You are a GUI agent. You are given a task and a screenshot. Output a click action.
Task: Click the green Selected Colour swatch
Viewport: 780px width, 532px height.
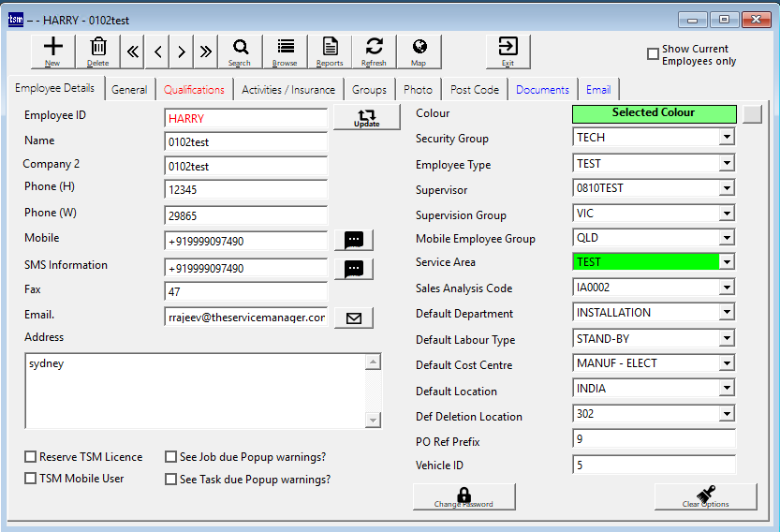tap(654, 113)
